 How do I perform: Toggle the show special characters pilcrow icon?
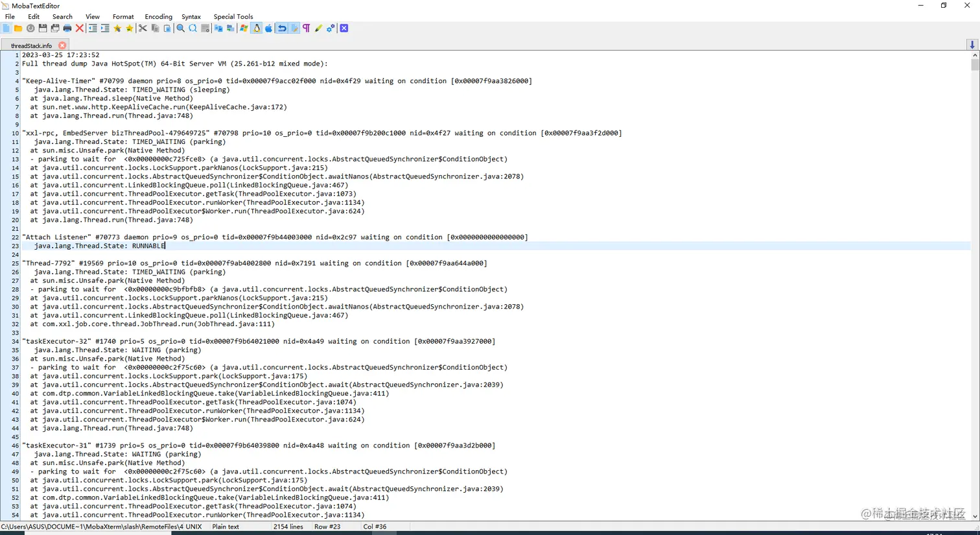coord(307,29)
